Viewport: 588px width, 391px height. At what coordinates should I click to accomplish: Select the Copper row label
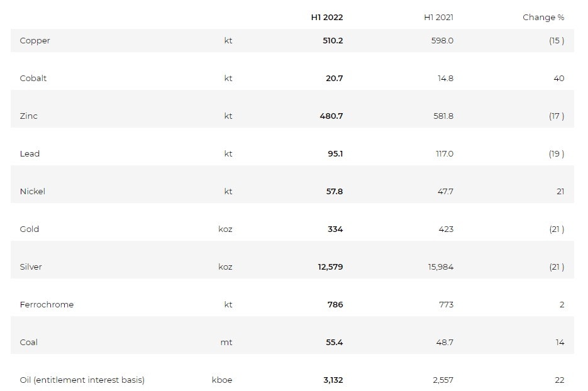(35, 41)
